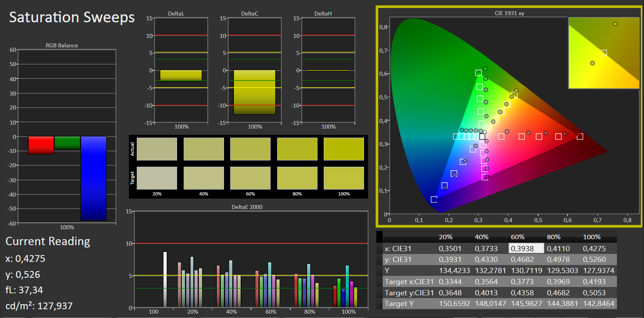Click the DeltaC yellow bar
Screen dimensions: 644x318
pyautogui.click(x=255, y=92)
